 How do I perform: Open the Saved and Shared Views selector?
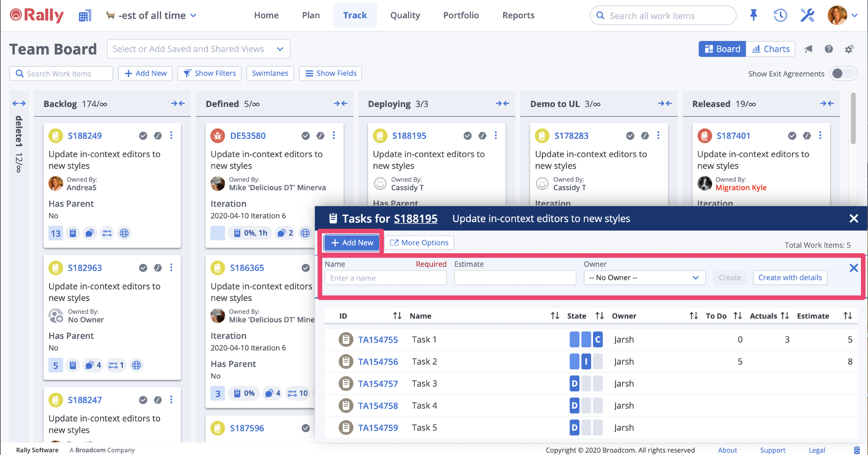click(198, 49)
